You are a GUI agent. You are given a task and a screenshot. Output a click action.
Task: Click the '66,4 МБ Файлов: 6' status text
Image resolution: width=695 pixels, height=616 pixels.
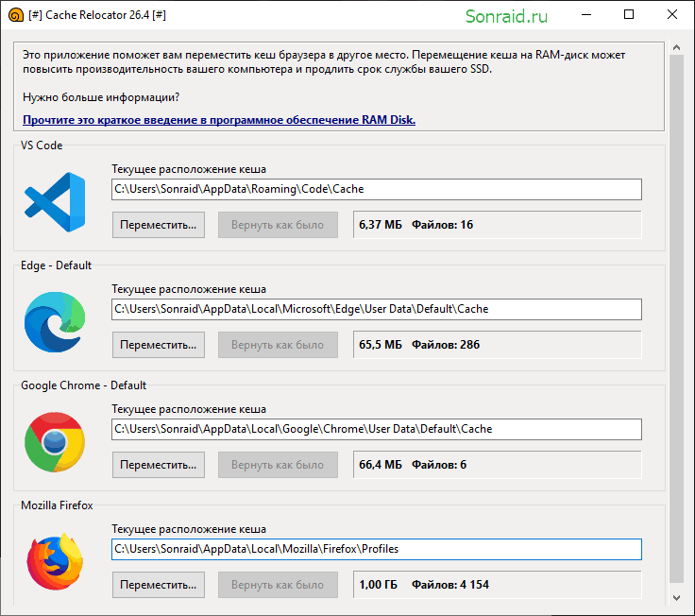(413, 465)
